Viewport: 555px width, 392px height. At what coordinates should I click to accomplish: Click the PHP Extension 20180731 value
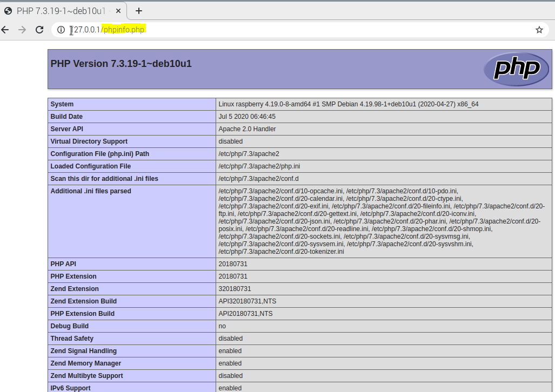tap(233, 276)
